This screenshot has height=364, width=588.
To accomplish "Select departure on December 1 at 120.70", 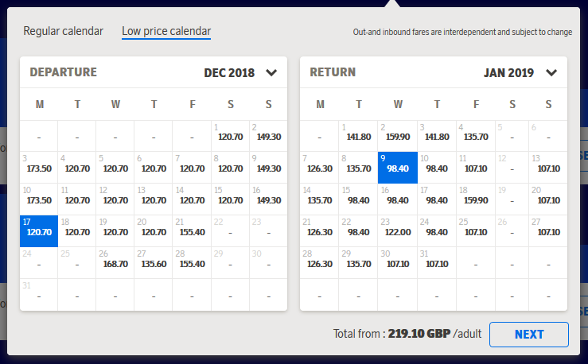I will click(230, 136).
